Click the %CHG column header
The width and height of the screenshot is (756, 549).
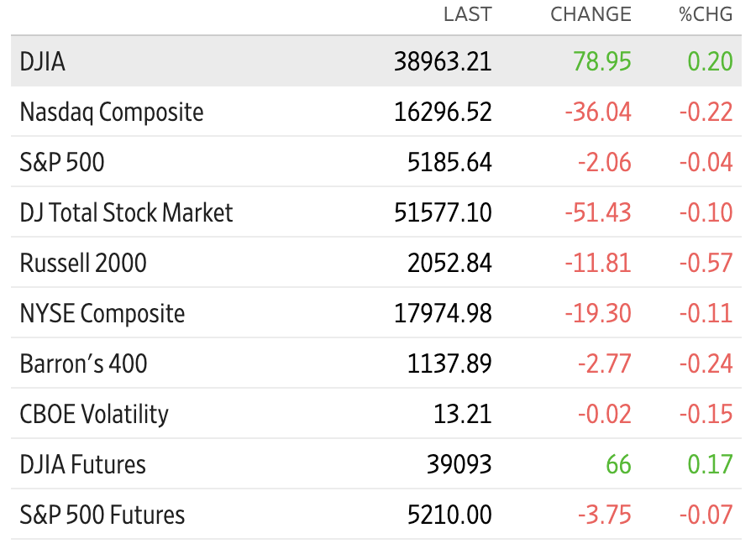coord(706,14)
